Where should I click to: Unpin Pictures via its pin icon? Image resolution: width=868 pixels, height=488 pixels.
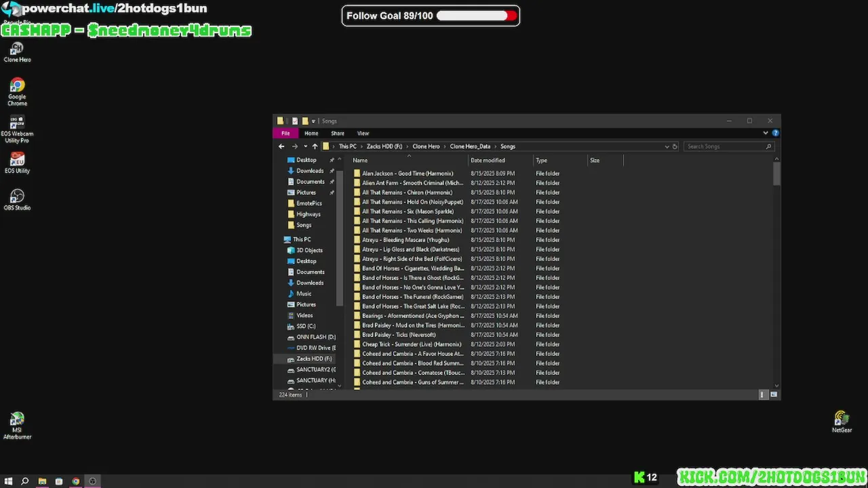332,192
